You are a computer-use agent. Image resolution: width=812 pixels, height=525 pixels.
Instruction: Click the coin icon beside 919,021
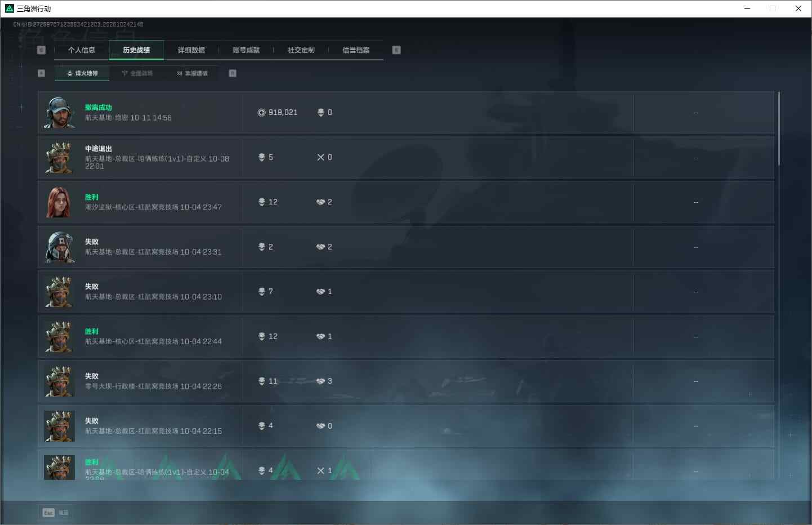click(261, 113)
